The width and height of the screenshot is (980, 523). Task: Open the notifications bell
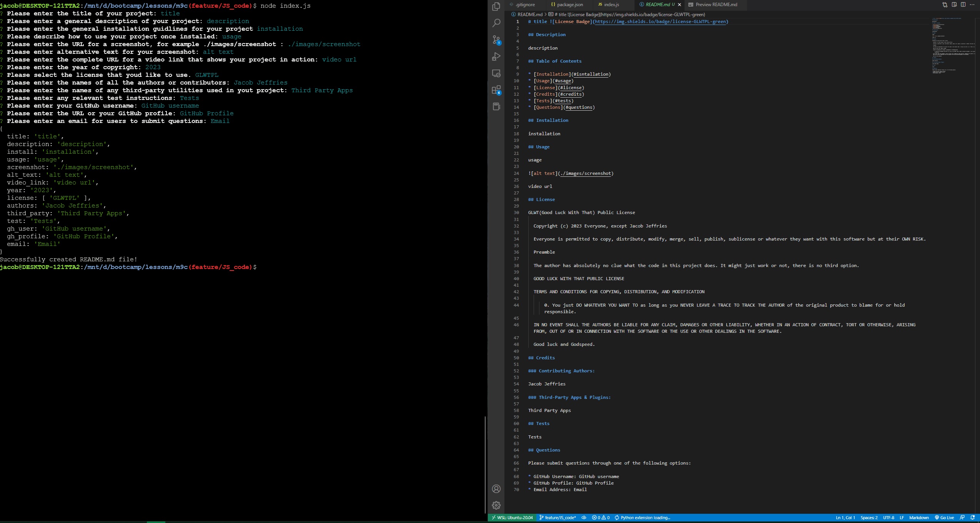[973, 518]
